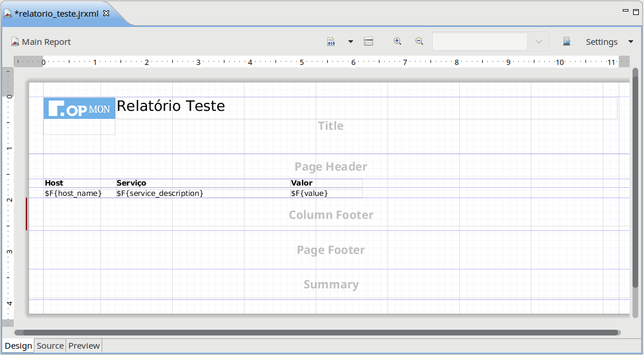Viewport: 644px width, 355px height.
Task: Click the Main Report breadcrumb
Action: pyautogui.click(x=41, y=42)
